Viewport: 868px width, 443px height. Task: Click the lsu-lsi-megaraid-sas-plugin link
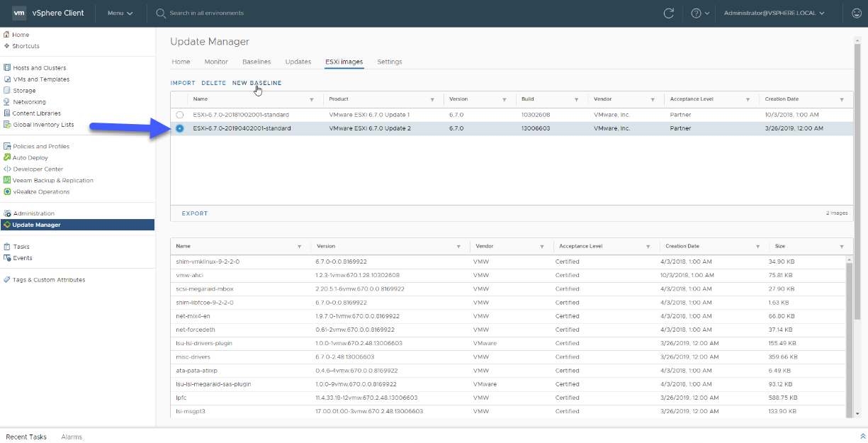(213, 384)
